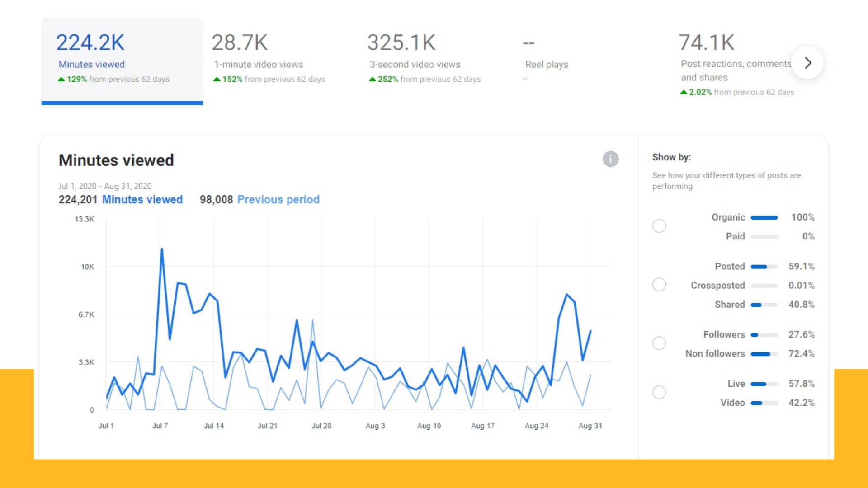
Task: Click the Aug 31 axis label
Action: (x=590, y=426)
